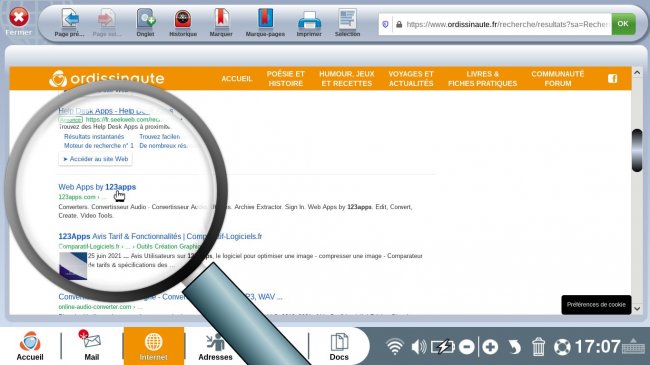Open Accueil in bottom bar
The image size is (650, 365).
click(30, 346)
